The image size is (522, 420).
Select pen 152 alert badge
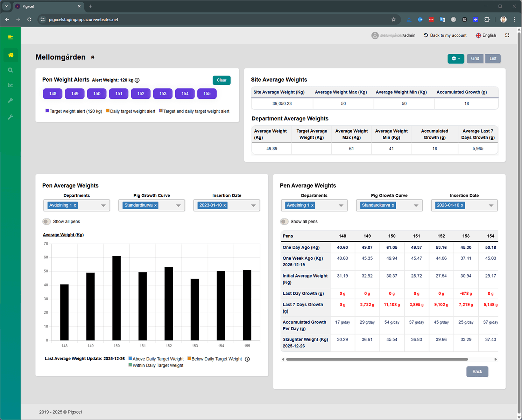tap(141, 94)
